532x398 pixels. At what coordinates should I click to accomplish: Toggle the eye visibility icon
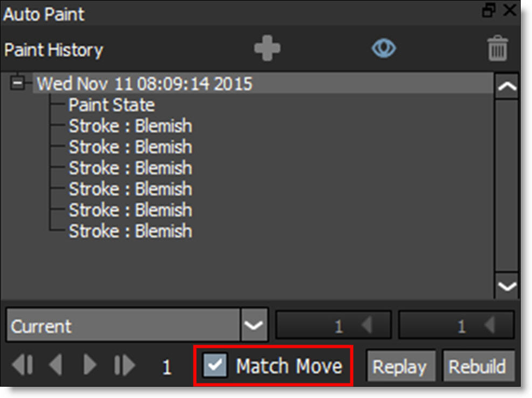point(384,49)
